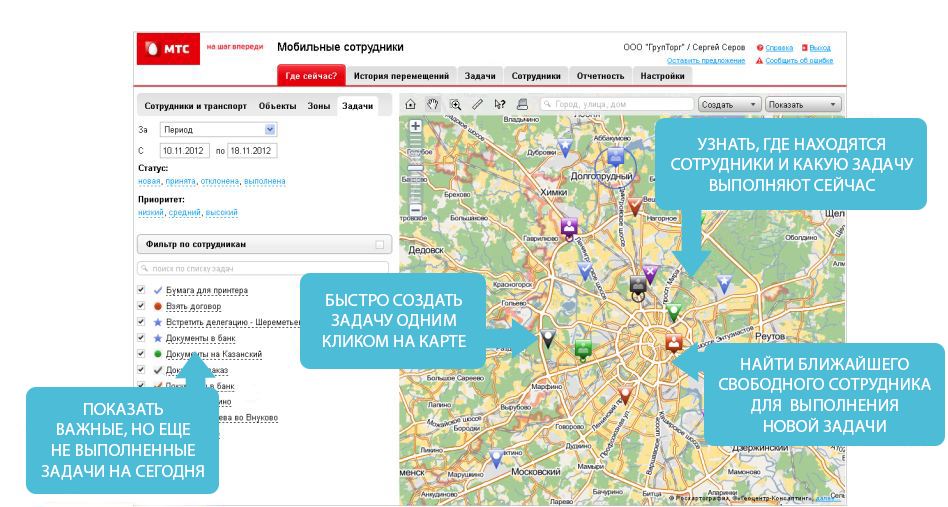Viewport: 948px width, 507px height.
Task: Click the star icon beside Документы в банк
Action: point(158,338)
